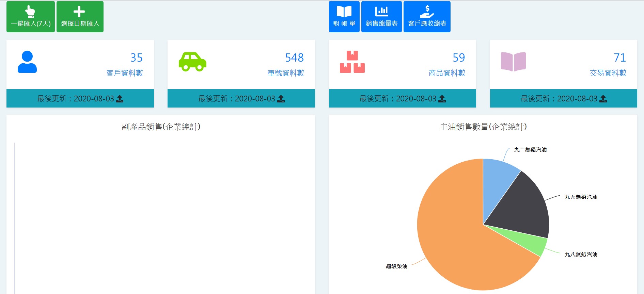Click the pink open book transactions icon
This screenshot has width=644, height=294.
click(513, 62)
